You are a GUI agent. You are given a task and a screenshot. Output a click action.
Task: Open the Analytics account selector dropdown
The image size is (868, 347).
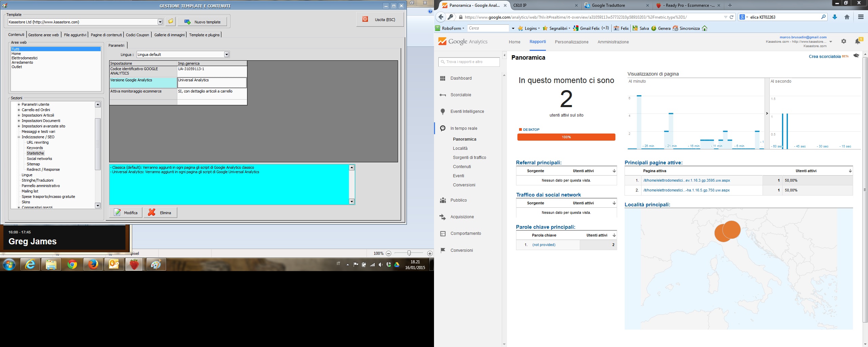tap(831, 42)
